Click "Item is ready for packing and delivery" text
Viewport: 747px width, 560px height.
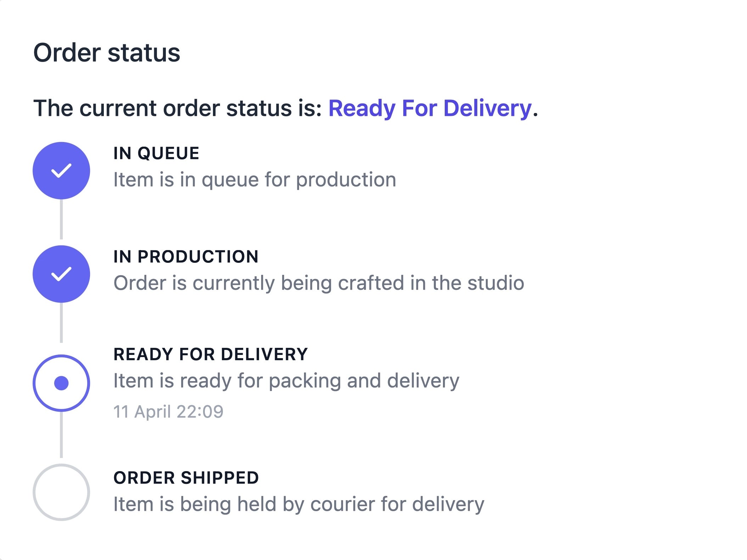click(286, 381)
